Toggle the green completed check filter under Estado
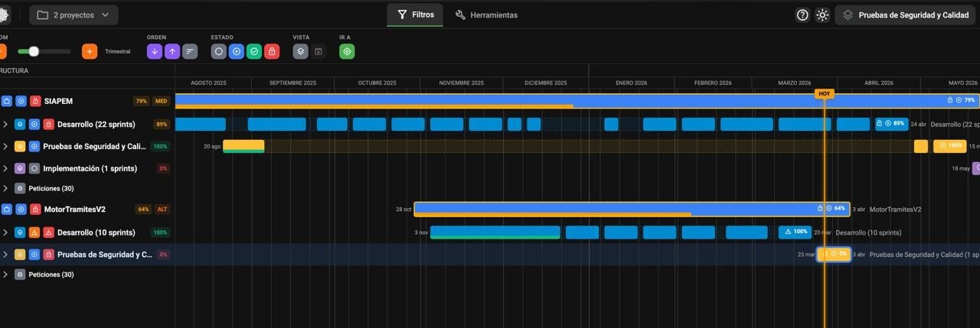The image size is (980, 328). pos(254,51)
